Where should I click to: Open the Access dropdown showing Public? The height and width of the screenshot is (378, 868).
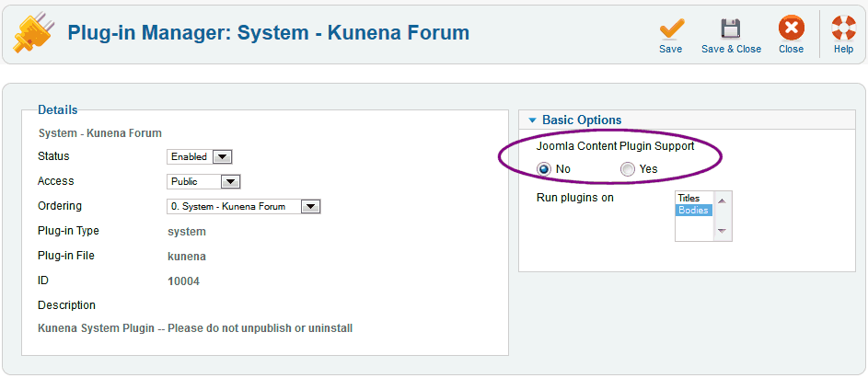pos(203,181)
